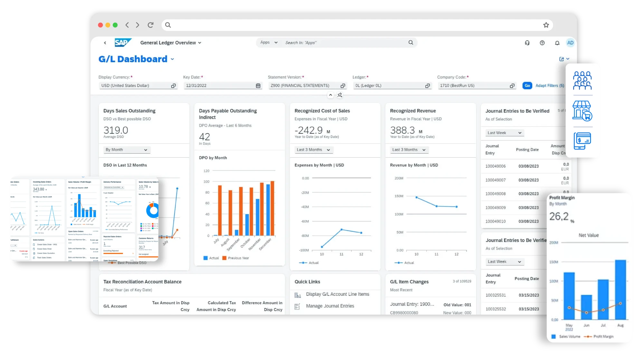Open the headset support icon
644x357 pixels.
(x=527, y=43)
